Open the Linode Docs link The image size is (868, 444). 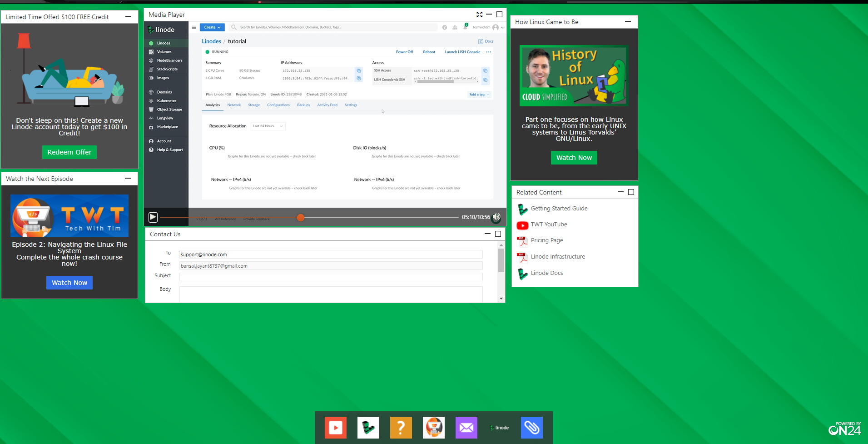(547, 273)
